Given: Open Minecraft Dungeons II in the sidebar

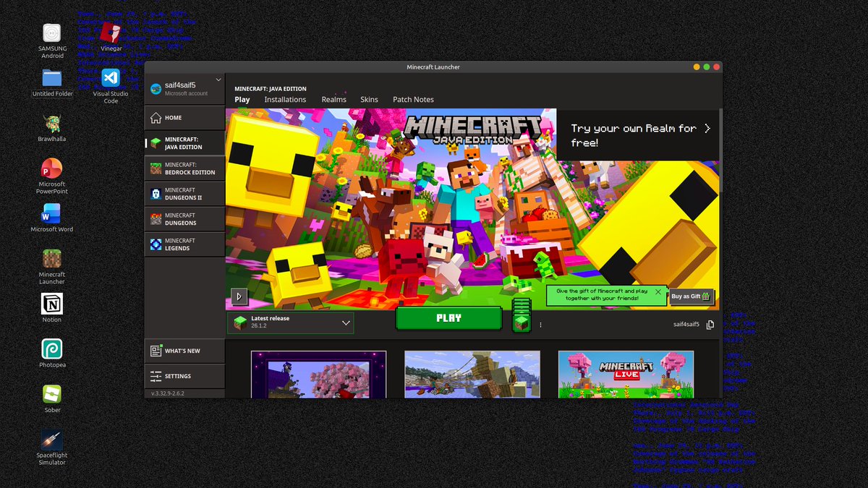Looking at the screenshot, I should tap(184, 194).
